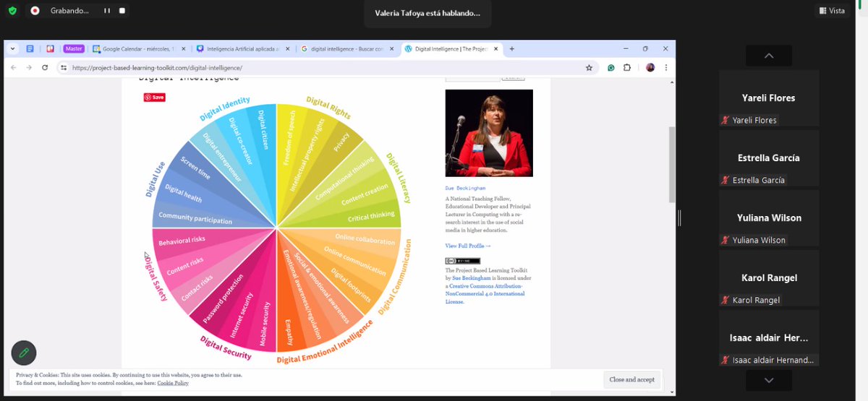
Task: Click the Creative Commons license badge
Action: (x=462, y=261)
